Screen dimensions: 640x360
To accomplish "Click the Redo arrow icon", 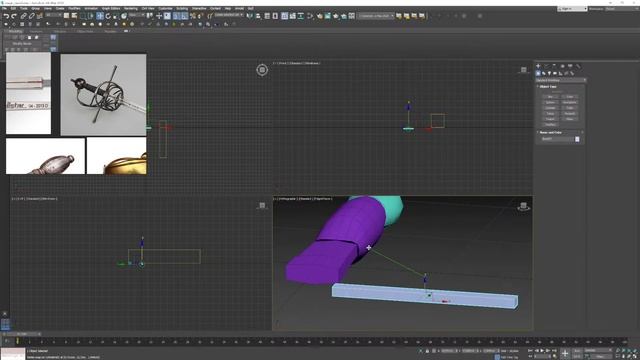I will coord(14,16).
